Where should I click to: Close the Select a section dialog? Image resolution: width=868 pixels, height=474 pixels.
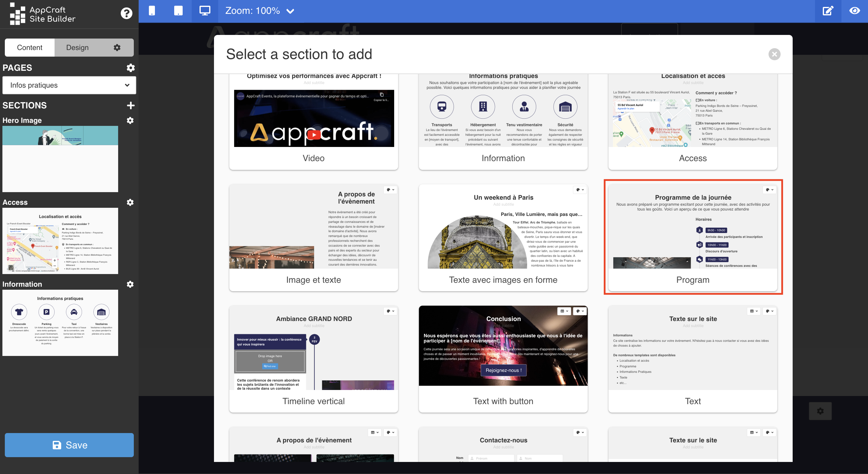pyautogui.click(x=774, y=54)
